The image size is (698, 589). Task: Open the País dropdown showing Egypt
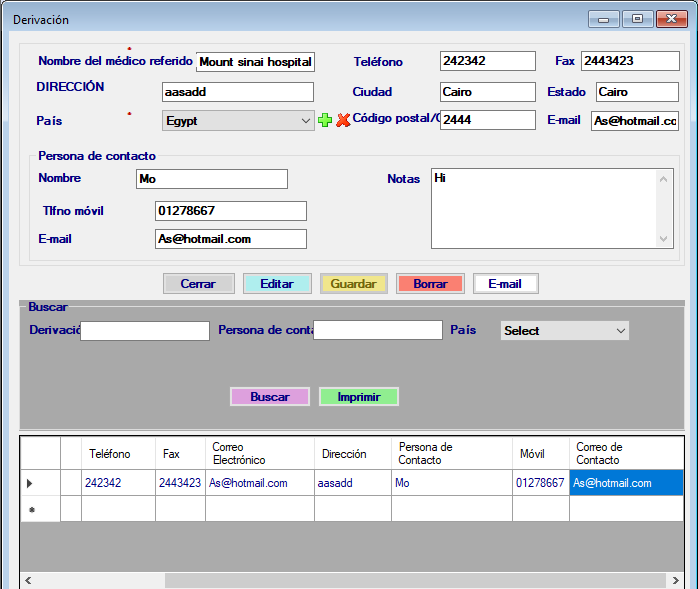click(238, 120)
